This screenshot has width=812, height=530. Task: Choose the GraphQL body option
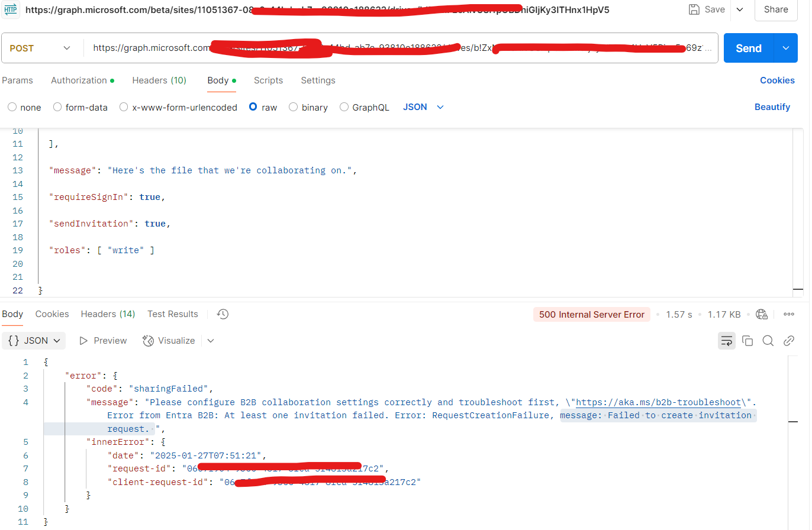(344, 107)
